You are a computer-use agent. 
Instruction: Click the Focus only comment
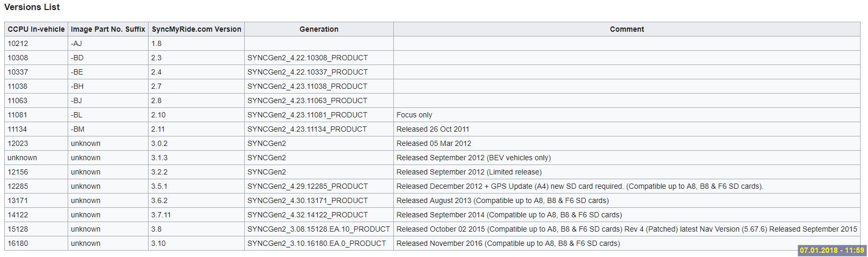pyautogui.click(x=414, y=115)
